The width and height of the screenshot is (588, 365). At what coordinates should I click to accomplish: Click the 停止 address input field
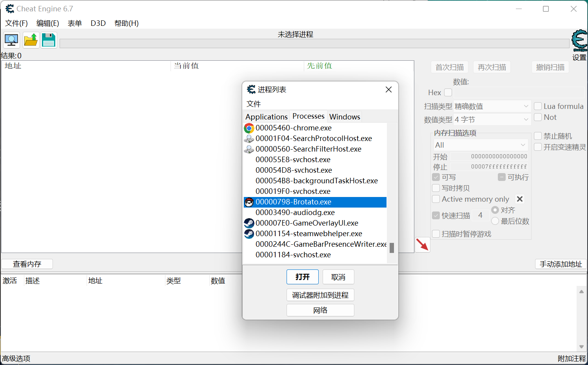point(489,166)
